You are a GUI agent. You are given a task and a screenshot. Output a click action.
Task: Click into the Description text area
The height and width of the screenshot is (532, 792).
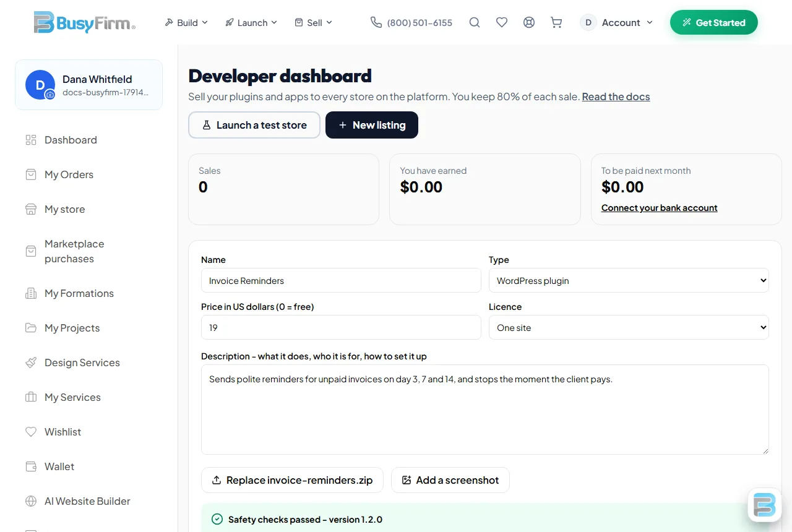pos(485,410)
